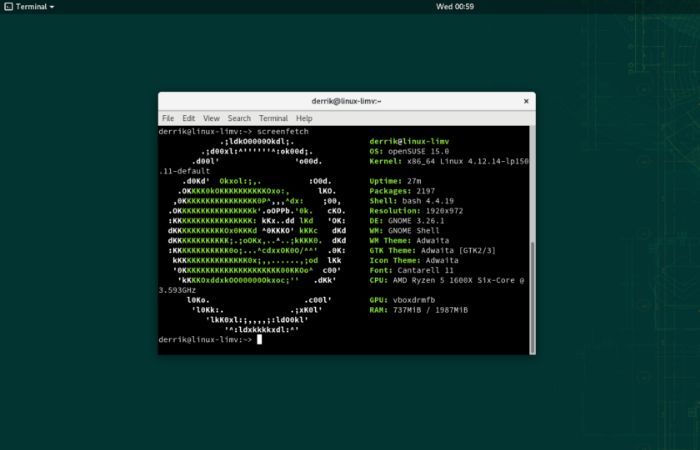Close the terminal window
The height and width of the screenshot is (450, 700).
[x=526, y=101]
